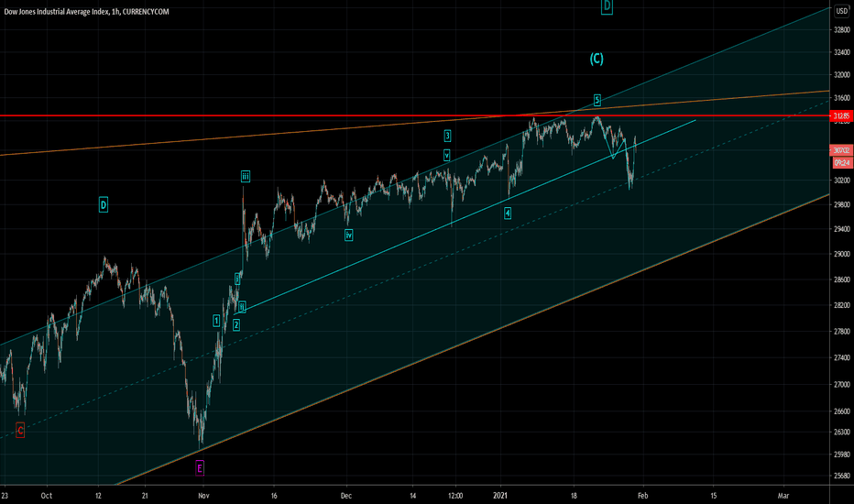
Task: Select the red horizontal price line
Action: pyautogui.click(x=414, y=115)
